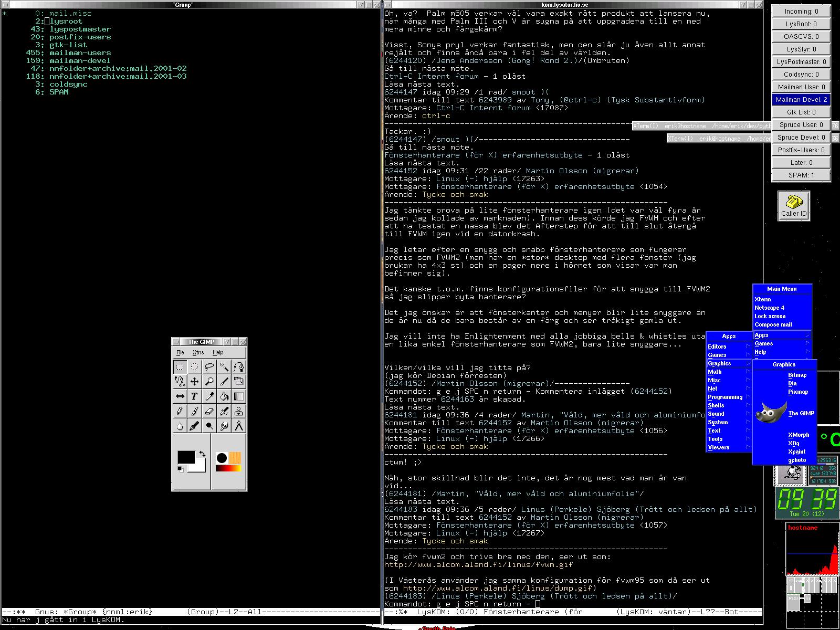This screenshot has height=630, width=840.
Task: Select the Rectangle Select tool in GIMP
Action: tap(180, 367)
